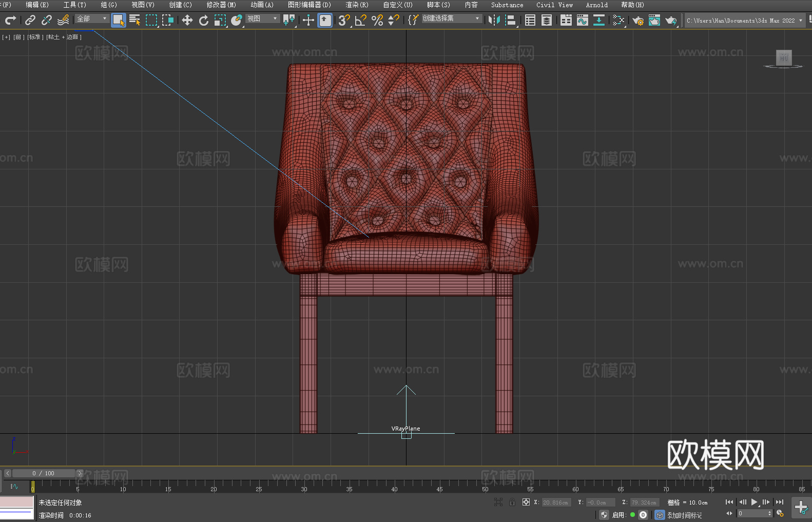Select the Unlink selection tool
Screen dimensions: 812x522
(47, 20)
